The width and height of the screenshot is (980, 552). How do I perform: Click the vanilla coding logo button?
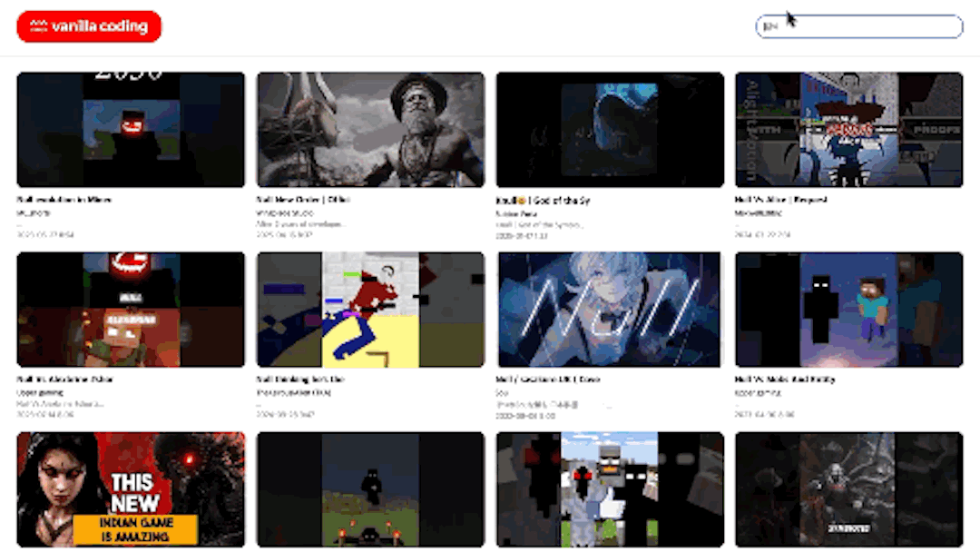coord(89,26)
